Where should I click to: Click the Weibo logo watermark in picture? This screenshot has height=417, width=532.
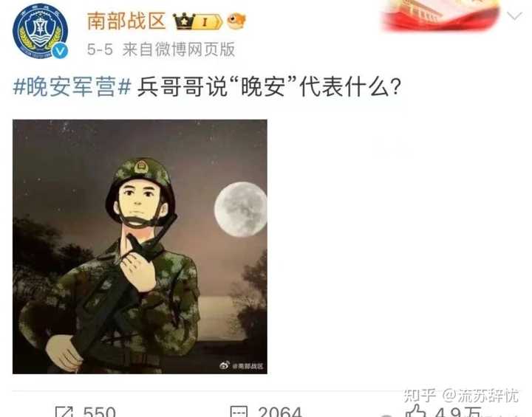click(x=225, y=365)
